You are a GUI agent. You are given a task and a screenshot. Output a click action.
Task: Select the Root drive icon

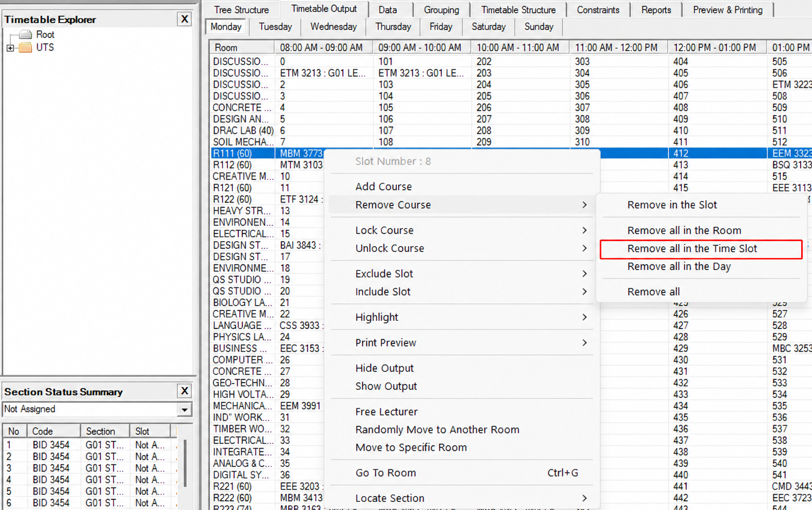click(26, 34)
